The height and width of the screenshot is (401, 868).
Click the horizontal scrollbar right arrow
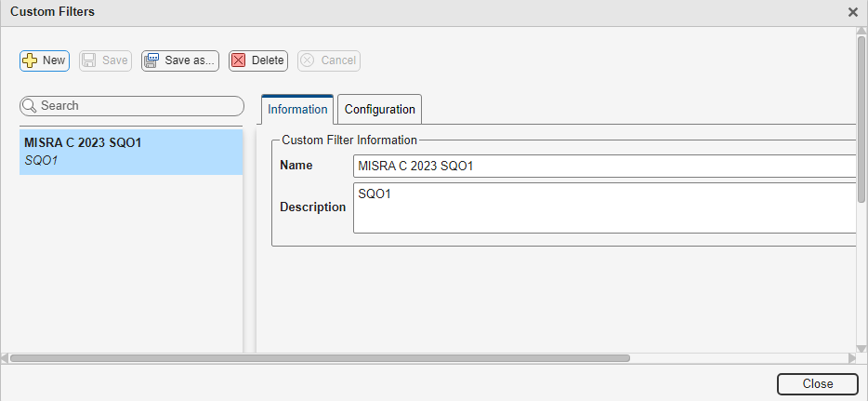pyautogui.click(x=852, y=358)
